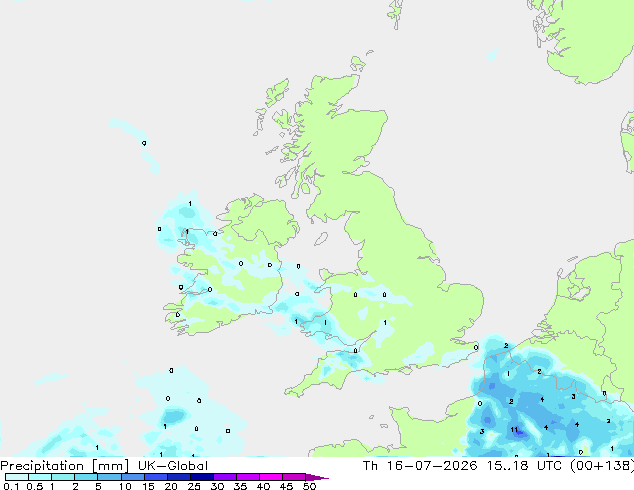
Task: Select the 5–10 mm legend color swatch
Action: [x=109, y=477]
